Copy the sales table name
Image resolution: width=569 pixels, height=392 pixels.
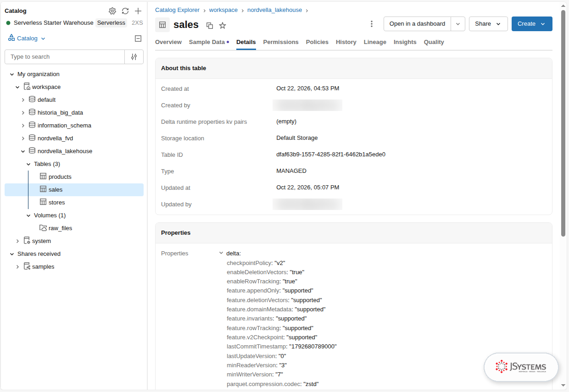pyautogui.click(x=210, y=26)
